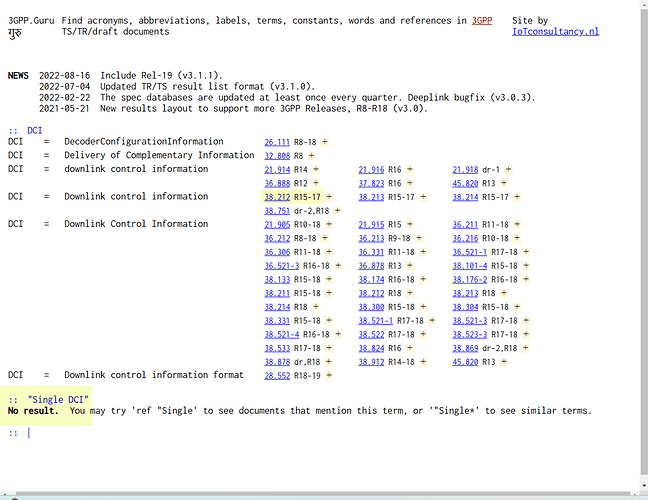
Task: Open 38.213 R15-17 link
Action: tap(371, 197)
